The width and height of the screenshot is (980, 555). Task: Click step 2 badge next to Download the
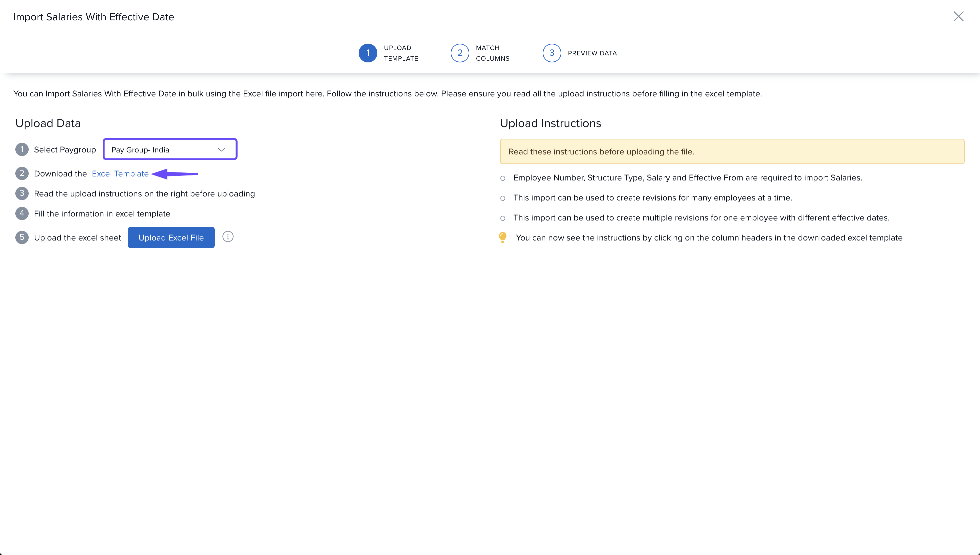pyautogui.click(x=22, y=173)
